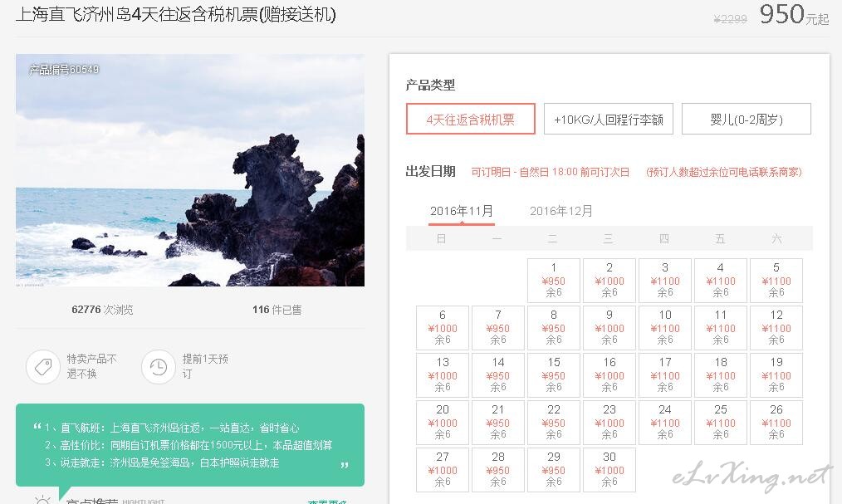Click the 62776 次浏览 view count
This screenshot has width=842, height=504.
click(102, 310)
